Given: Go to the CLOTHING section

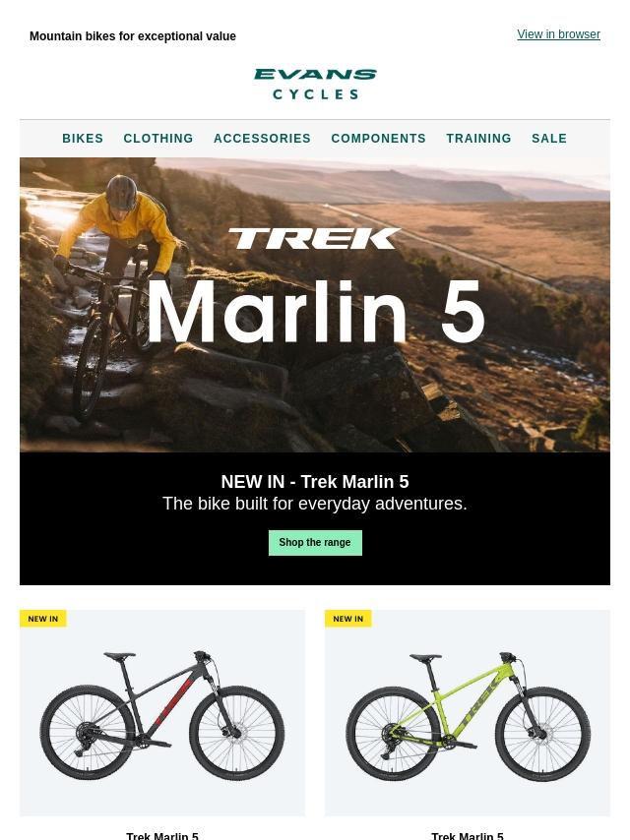Looking at the screenshot, I should [x=158, y=139].
